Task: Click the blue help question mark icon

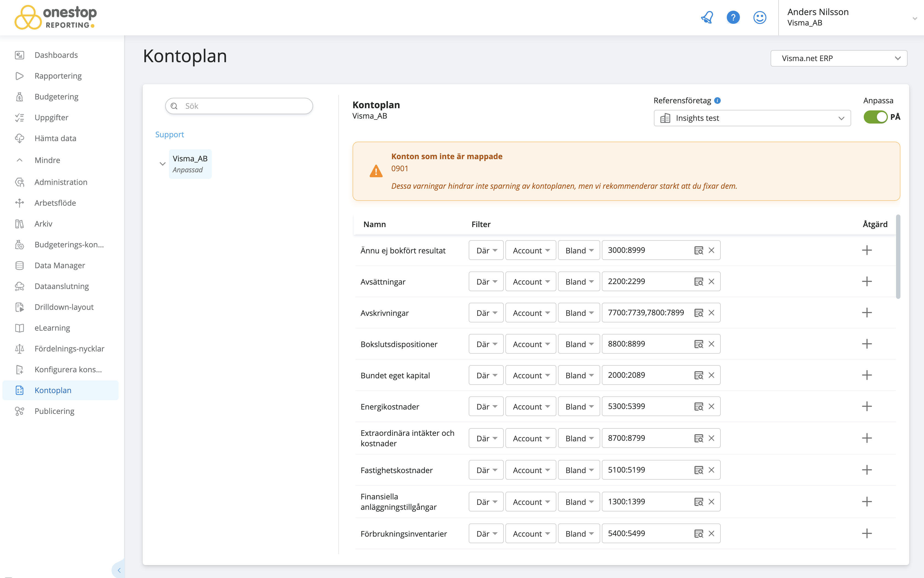Action: pyautogui.click(x=733, y=17)
